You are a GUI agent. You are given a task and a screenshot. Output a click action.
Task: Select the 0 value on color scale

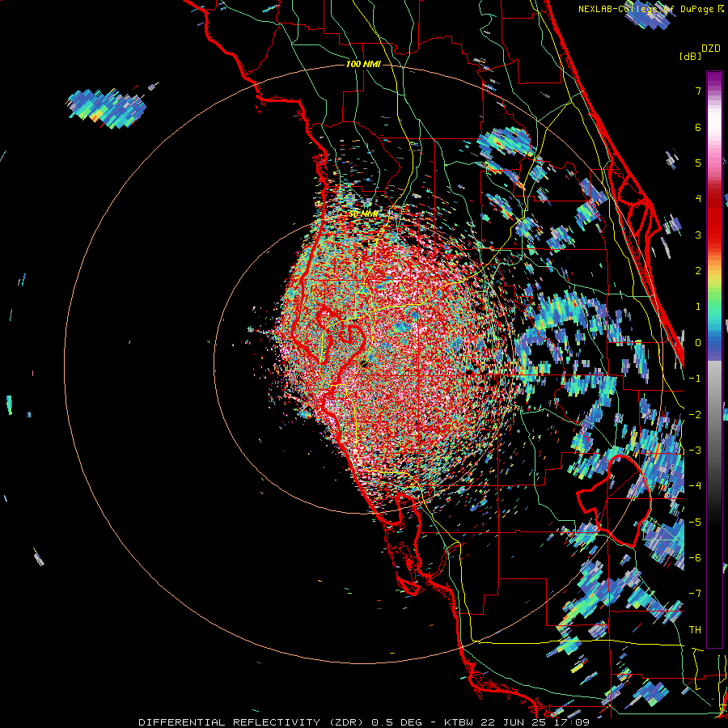698,343
